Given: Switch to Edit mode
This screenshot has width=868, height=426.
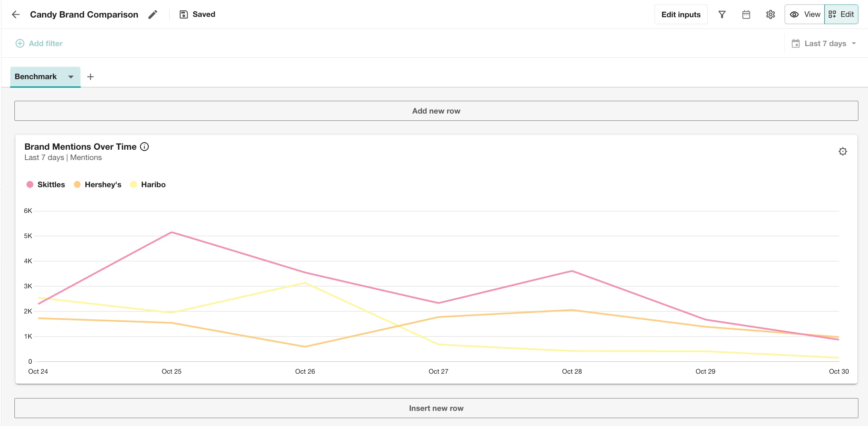Looking at the screenshot, I should 841,14.
